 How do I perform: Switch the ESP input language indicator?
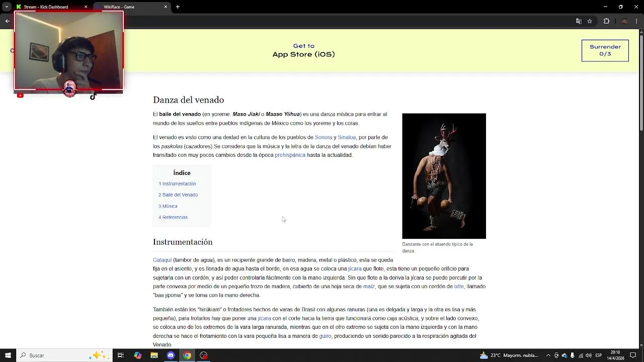(599, 355)
